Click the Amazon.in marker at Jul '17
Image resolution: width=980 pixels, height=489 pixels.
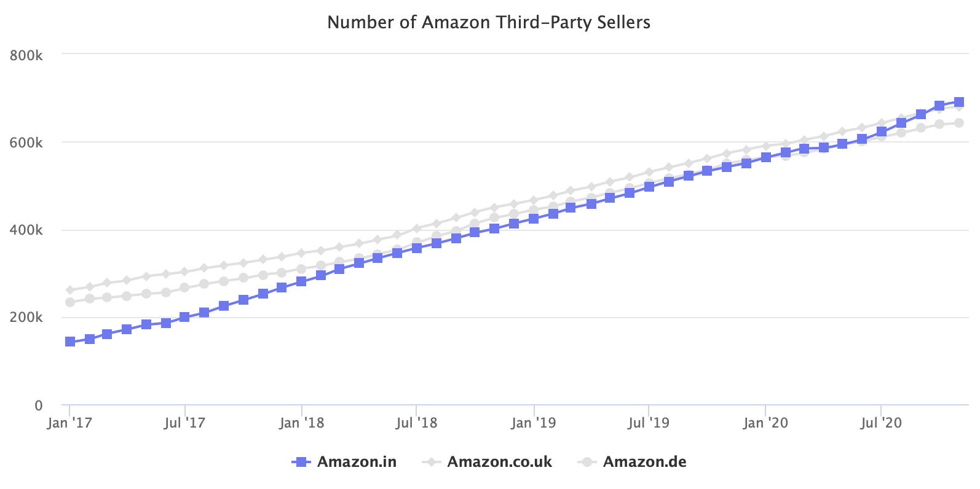pyautogui.click(x=185, y=317)
